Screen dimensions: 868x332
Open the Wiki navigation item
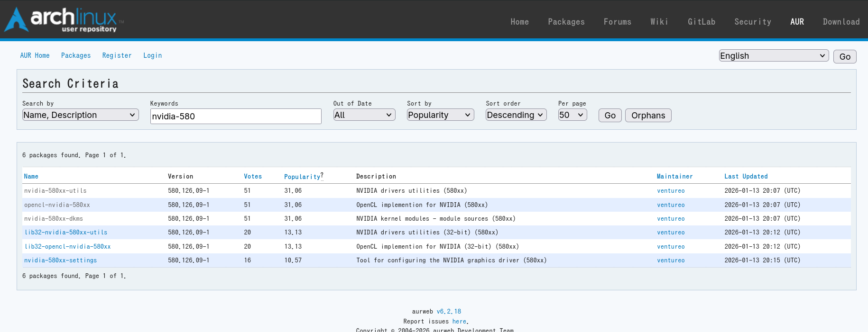point(659,22)
